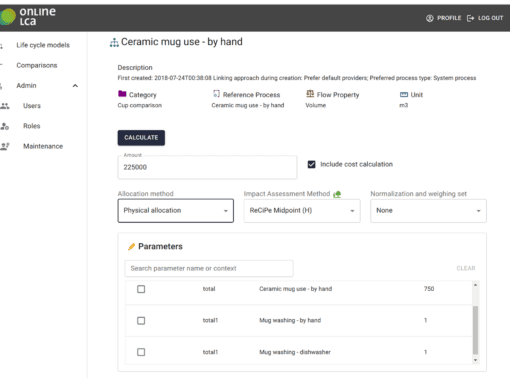Click the purple Category folder icon
This screenshot has height=382, width=510.
(122, 94)
